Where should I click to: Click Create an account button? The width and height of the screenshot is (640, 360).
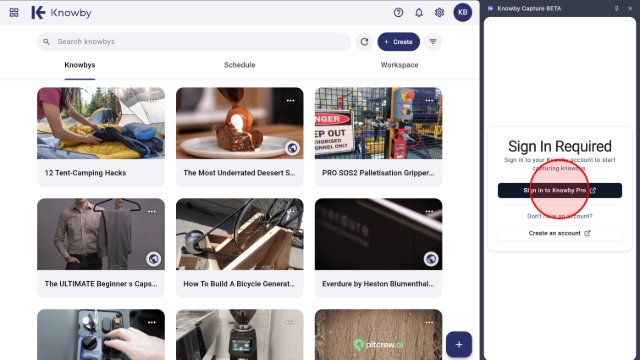(x=560, y=233)
